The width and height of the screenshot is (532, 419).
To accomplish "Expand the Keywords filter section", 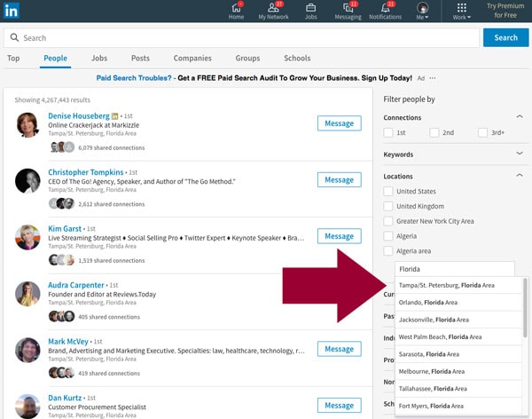I will click(x=520, y=154).
